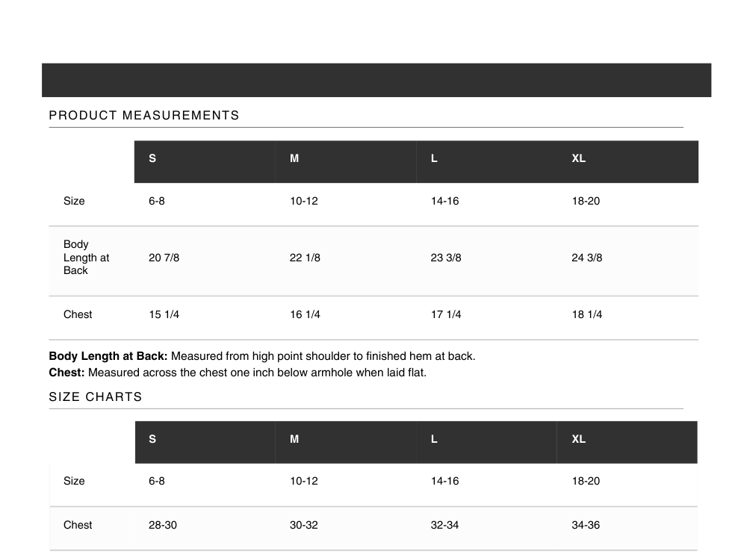Image resolution: width=747 pixels, height=560 pixels.
Task: Click the 28-30 chest range cell
Action: click(163, 526)
